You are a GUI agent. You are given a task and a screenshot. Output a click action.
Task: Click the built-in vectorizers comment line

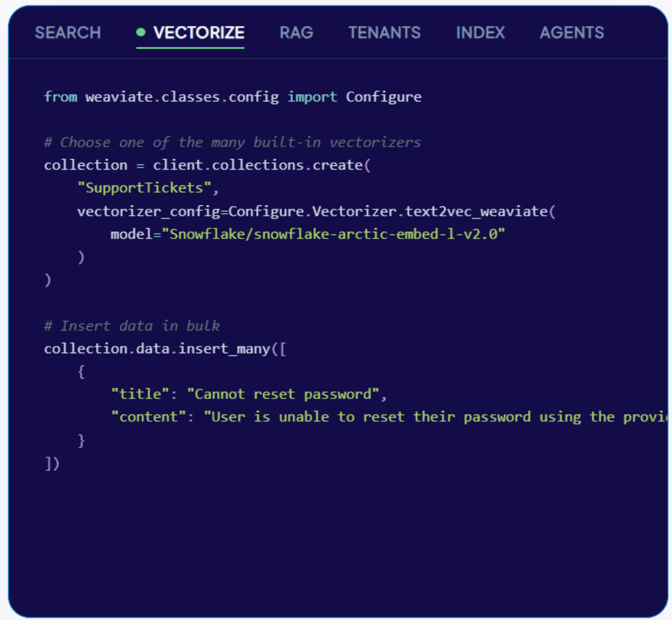pos(232,142)
